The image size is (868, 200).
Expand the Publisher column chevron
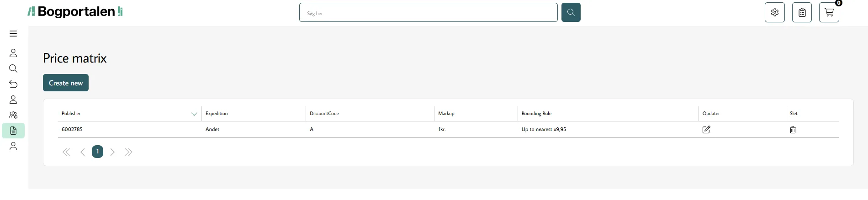194,114
